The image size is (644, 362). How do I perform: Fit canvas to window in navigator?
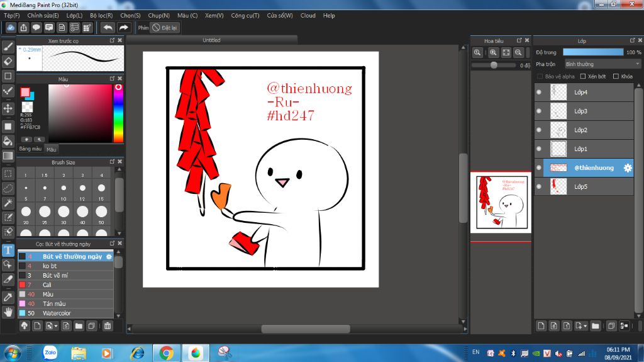(506, 52)
